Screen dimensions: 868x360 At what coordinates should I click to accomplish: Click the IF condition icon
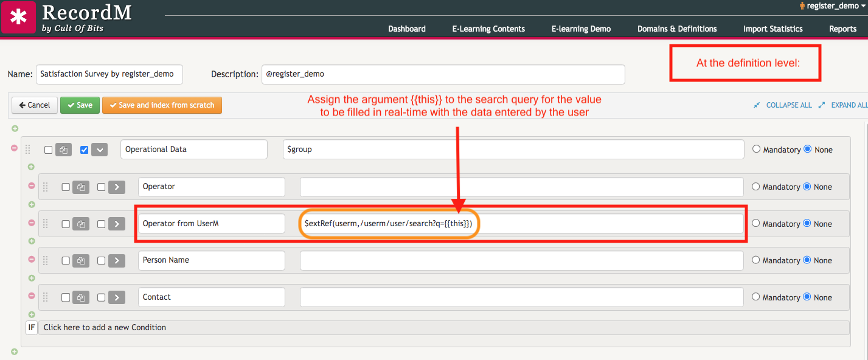tap(32, 327)
